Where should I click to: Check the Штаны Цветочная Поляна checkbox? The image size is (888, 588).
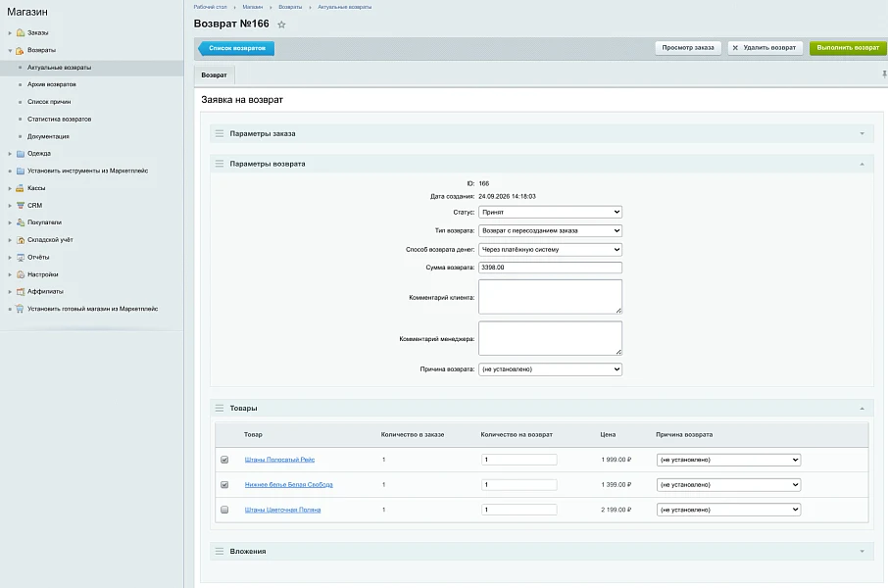tap(224, 510)
